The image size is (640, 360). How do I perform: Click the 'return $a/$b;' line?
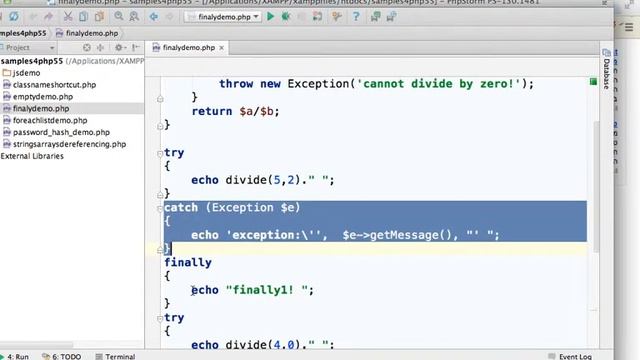(236, 111)
